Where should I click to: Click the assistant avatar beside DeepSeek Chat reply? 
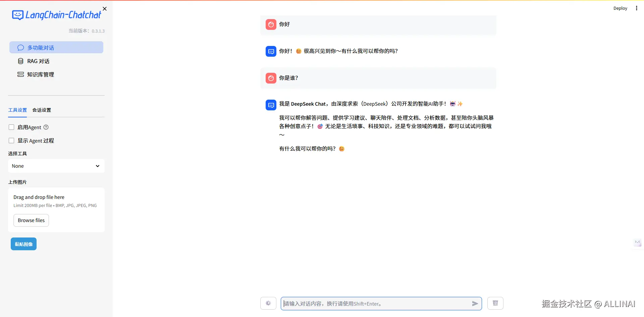coord(271,105)
